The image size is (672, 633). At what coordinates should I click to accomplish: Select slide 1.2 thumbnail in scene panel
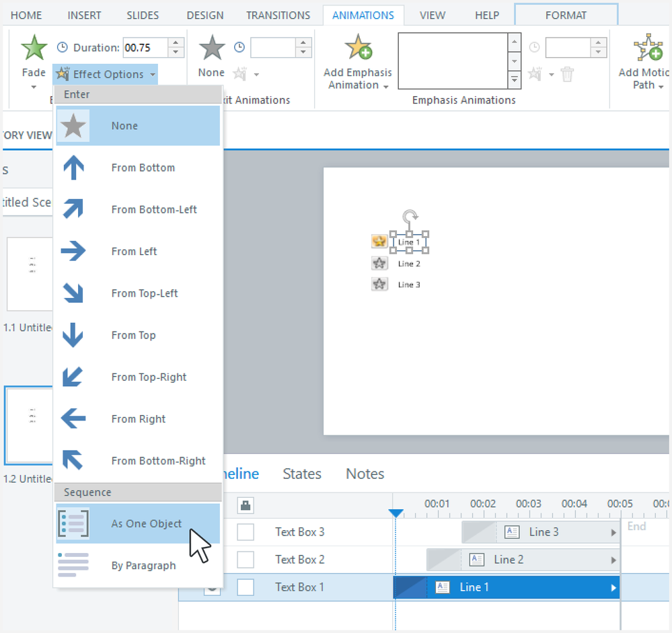[29, 426]
